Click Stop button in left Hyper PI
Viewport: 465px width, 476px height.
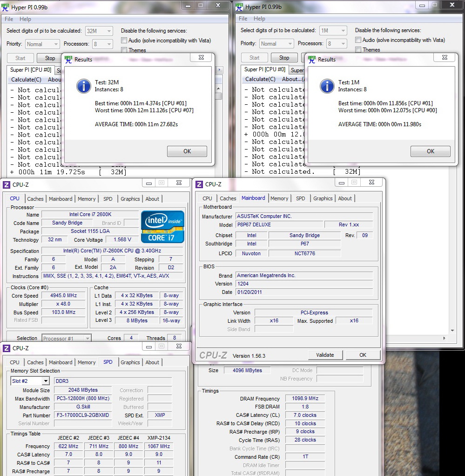[50, 58]
